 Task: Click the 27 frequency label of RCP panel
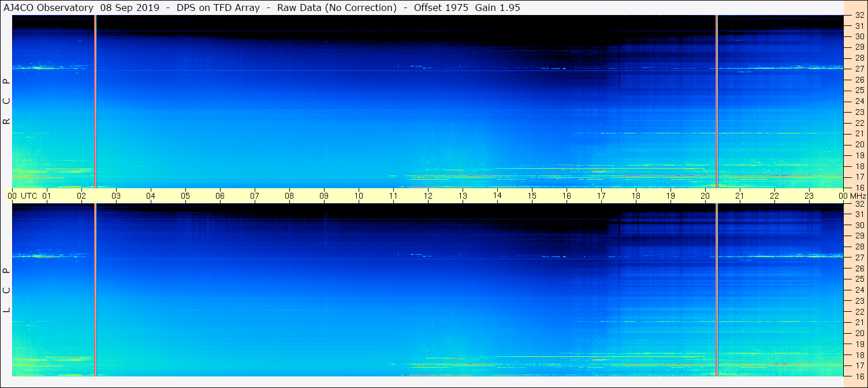[x=859, y=69]
